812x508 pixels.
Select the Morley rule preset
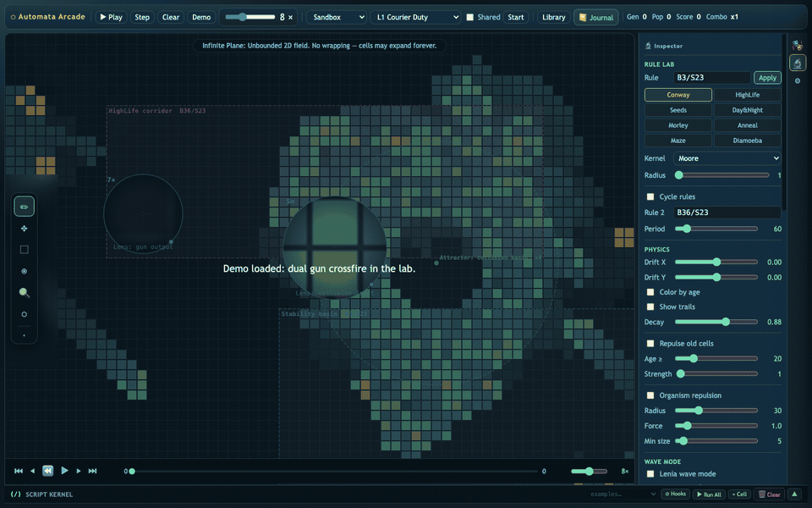678,125
